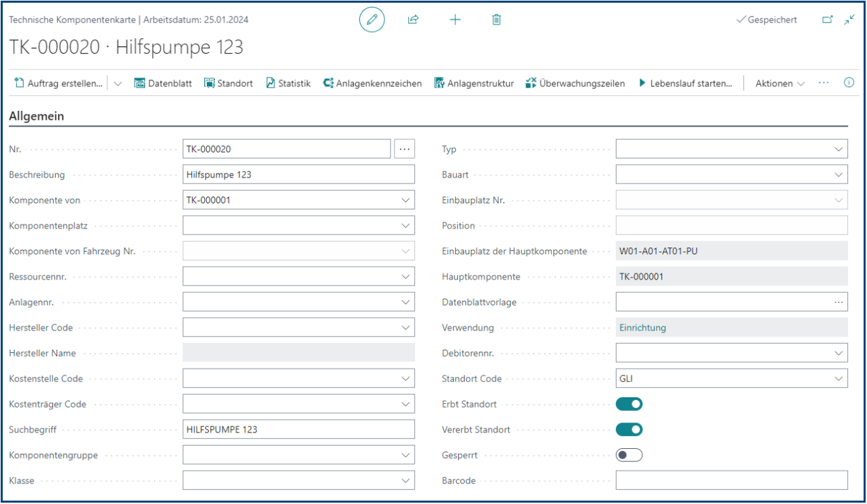867x504 pixels.
Task: Open Überwachungszeilen action
Action: tap(575, 84)
